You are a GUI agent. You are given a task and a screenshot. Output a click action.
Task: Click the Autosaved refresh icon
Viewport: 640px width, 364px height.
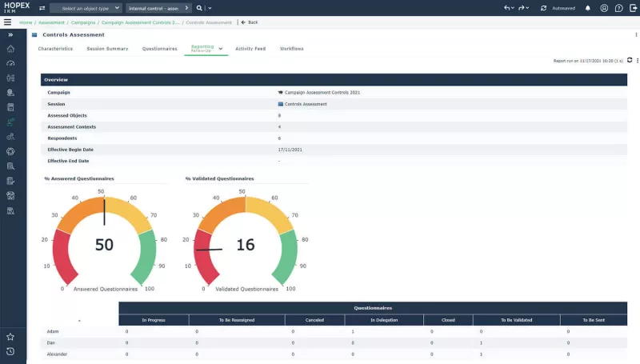click(543, 8)
